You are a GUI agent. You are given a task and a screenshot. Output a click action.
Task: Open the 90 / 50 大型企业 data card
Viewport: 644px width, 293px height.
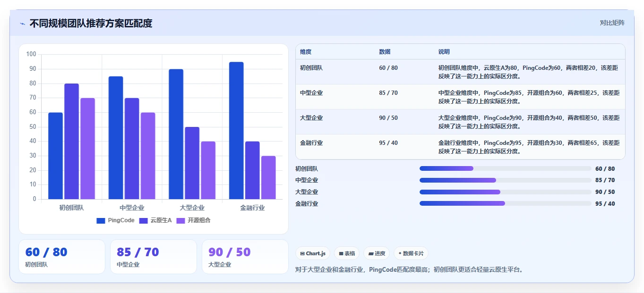tap(245, 257)
